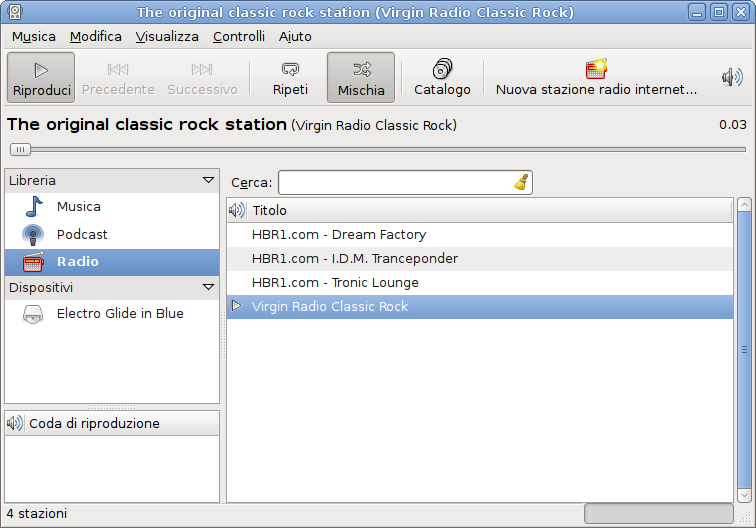The height and width of the screenshot is (528, 756).
Task: Select the Radio source in sidebar
Action: (76, 262)
